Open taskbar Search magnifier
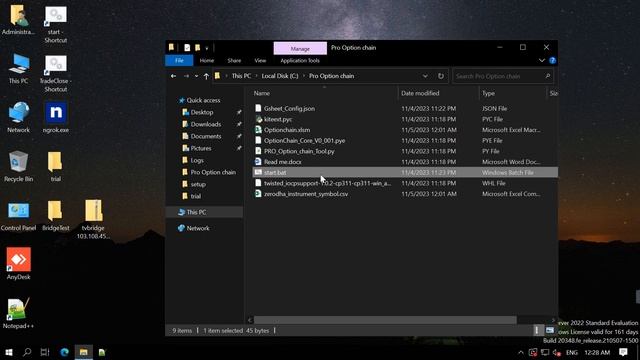The image size is (640, 360). point(27,352)
